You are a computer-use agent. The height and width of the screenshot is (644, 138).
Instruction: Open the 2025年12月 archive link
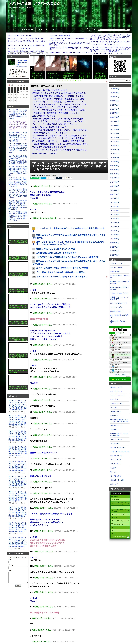pyautogui.click(x=115, y=101)
